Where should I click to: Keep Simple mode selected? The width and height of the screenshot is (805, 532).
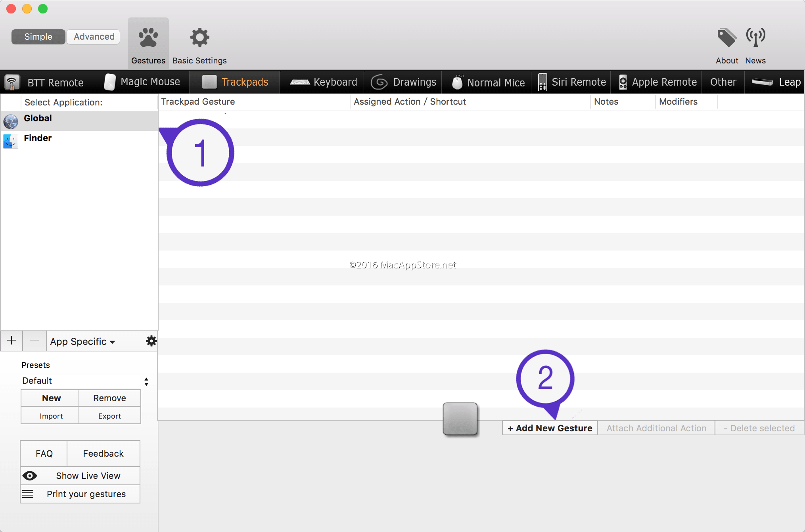point(38,36)
